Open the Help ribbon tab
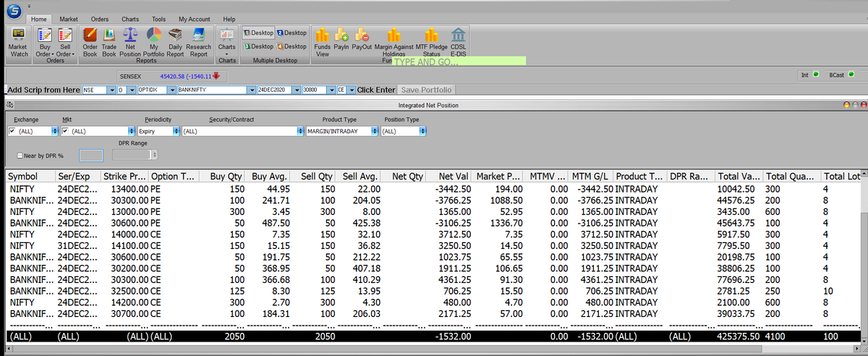Image resolution: width=868 pixels, height=356 pixels. [x=229, y=18]
